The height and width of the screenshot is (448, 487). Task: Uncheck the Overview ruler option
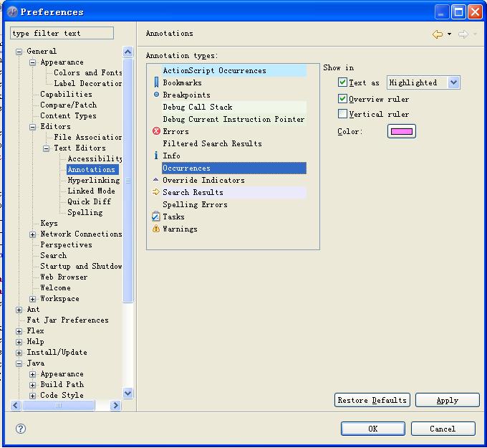tap(342, 99)
